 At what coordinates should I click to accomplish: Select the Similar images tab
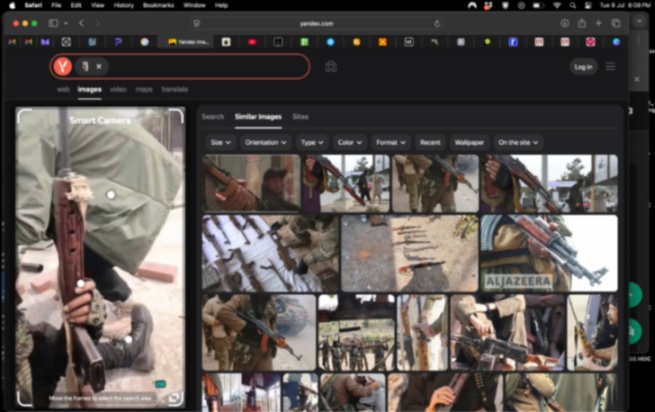[258, 117]
